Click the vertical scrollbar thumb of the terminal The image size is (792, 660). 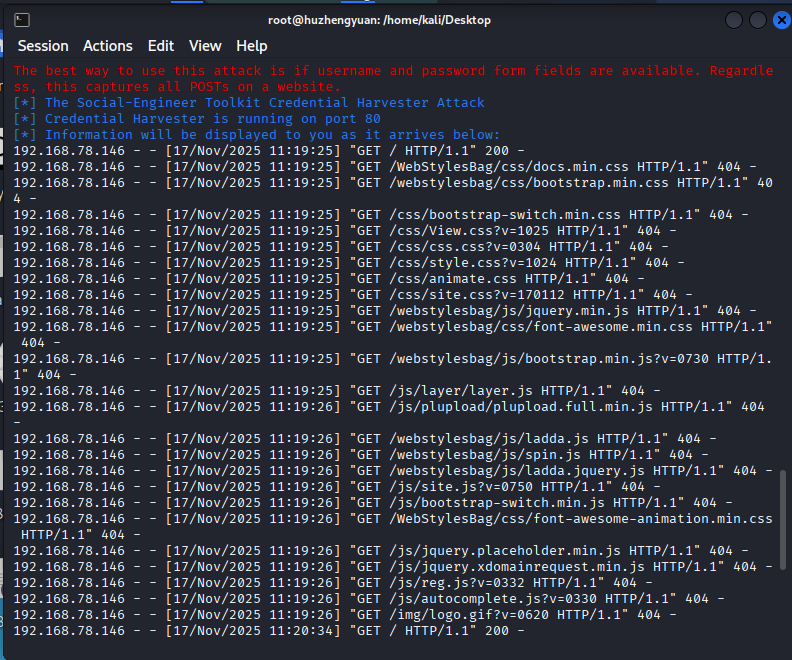783,520
